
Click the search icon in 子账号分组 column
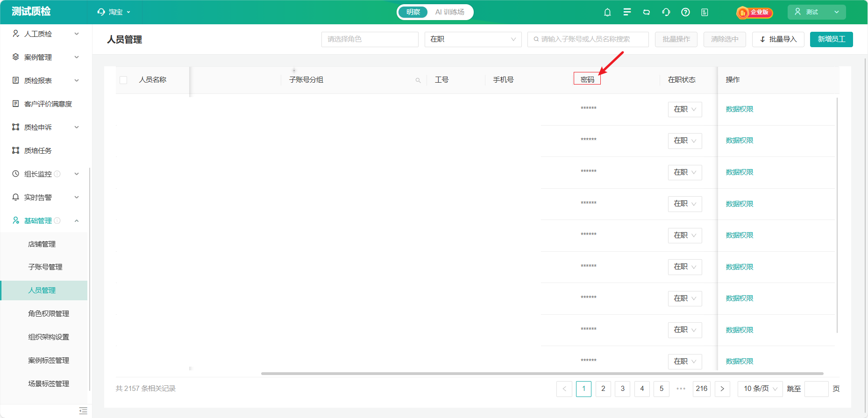pyautogui.click(x=418, y=80)
